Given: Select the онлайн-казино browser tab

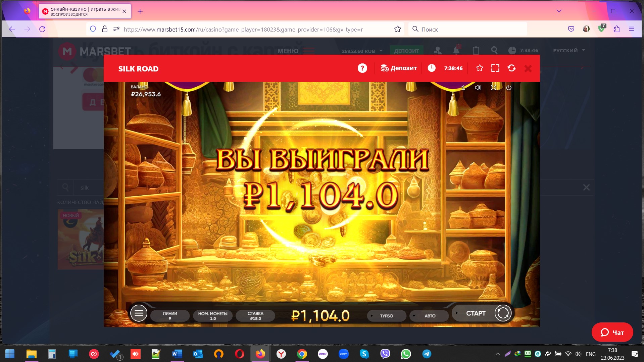Looking at the screenshot, I should click(x=85, y=11).
